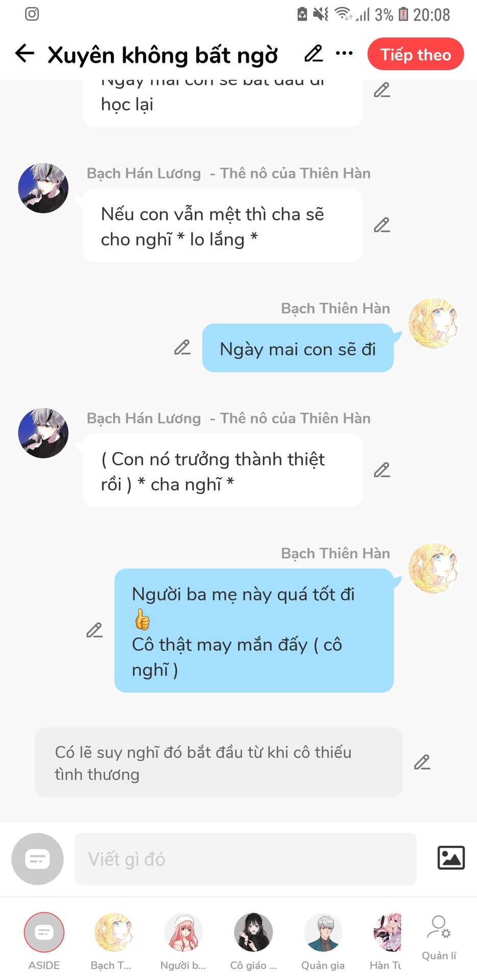Go back using the left arrow
This screenshot has width=477, height=980.
25,53
